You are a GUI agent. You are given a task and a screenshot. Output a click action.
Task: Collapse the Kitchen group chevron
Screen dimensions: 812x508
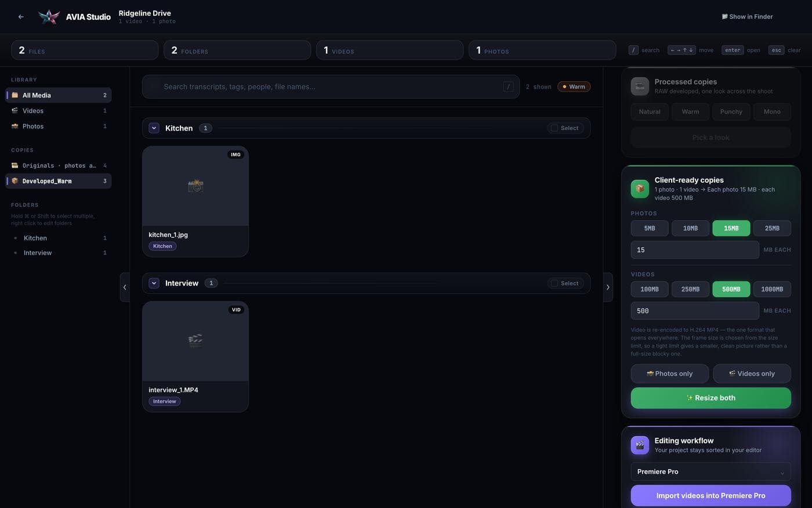click(154, 128)
